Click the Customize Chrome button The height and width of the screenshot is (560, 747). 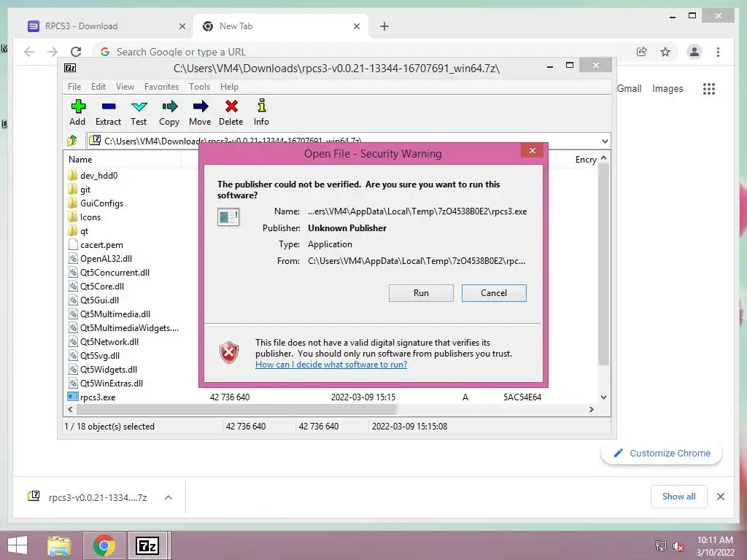click(662, 453)
